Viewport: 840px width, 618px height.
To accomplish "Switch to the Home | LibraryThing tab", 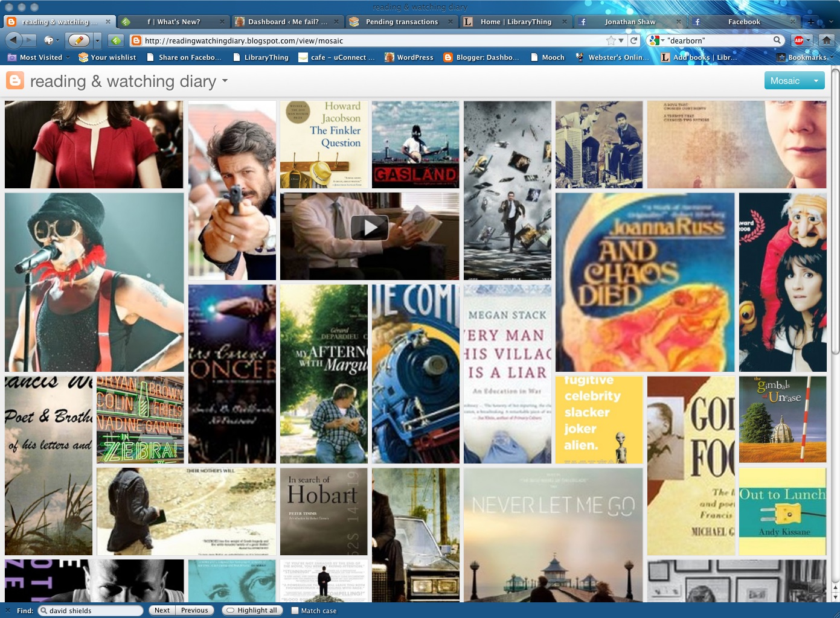I will click(515, 22).
